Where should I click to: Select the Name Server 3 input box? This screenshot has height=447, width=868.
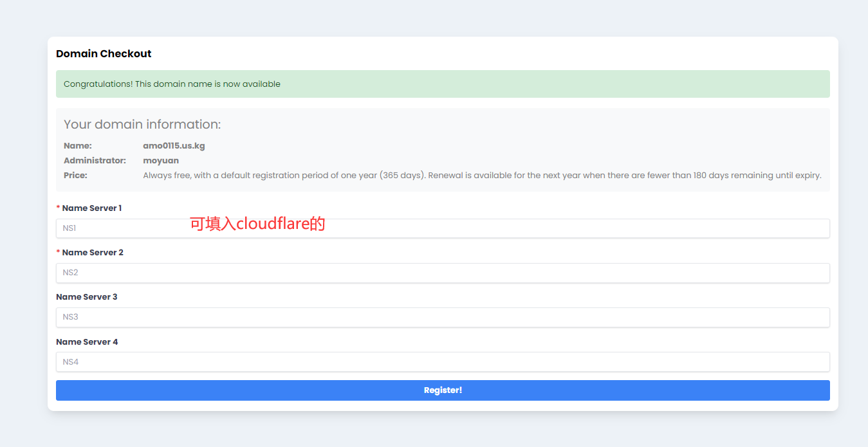(x=443, y=317)
